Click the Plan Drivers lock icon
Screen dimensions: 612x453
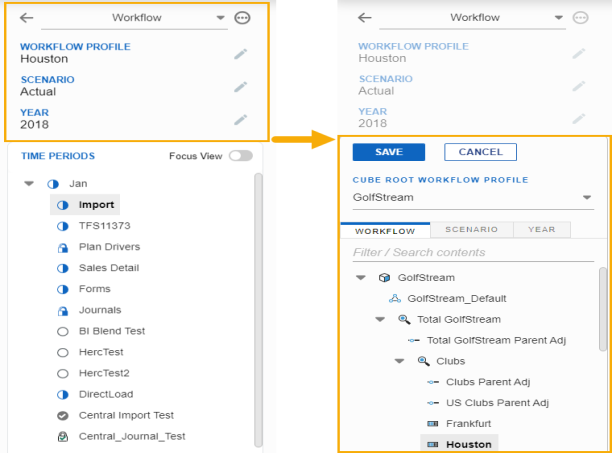tap(62, 247)
